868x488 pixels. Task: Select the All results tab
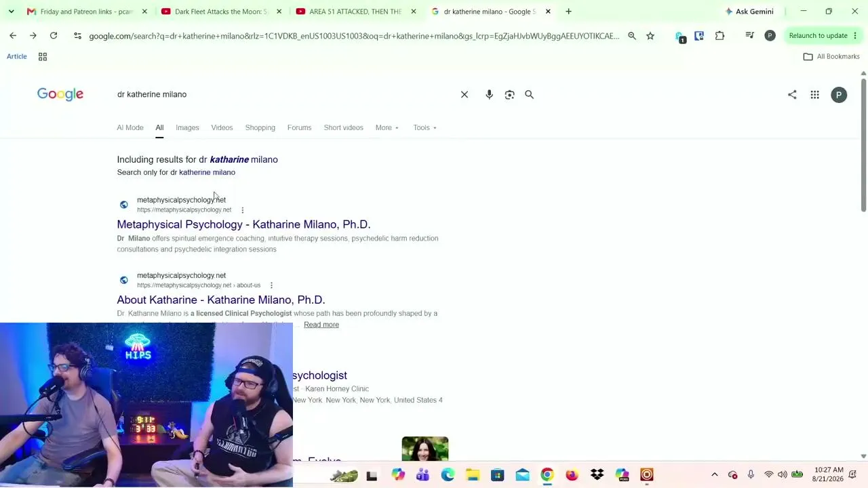pyautogui.click(x=159, y=127)
